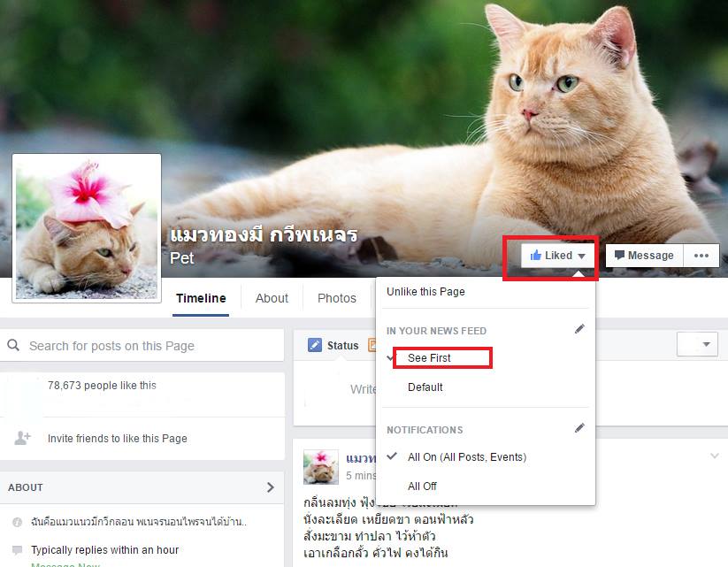The width and height of the screenshot is (728, 567).
Task: Open the Photos tab
Action: pos(337,298)
